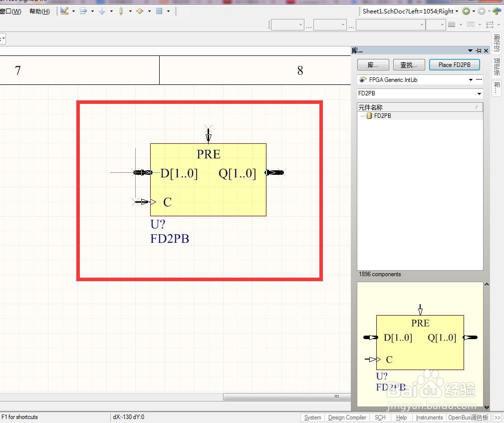
Task: Open the 窗口(W) menu
Action: pyautogui.click(x=10, y=11)
